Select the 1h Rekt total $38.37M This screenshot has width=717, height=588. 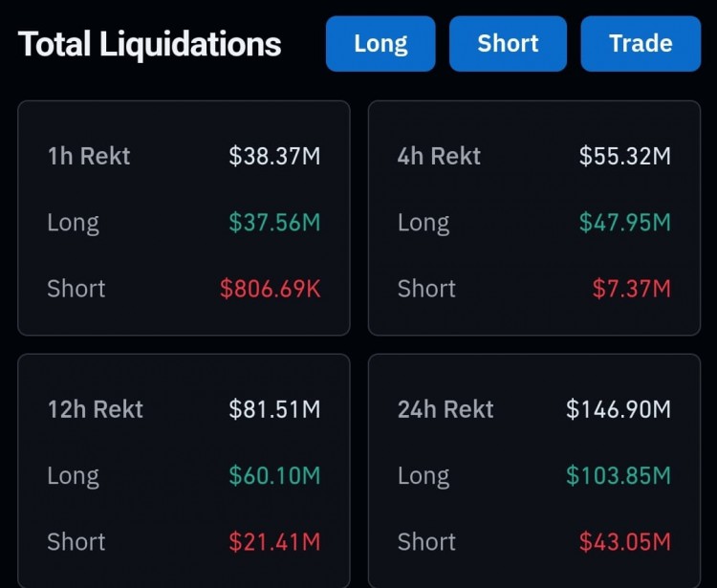(274, 156)
